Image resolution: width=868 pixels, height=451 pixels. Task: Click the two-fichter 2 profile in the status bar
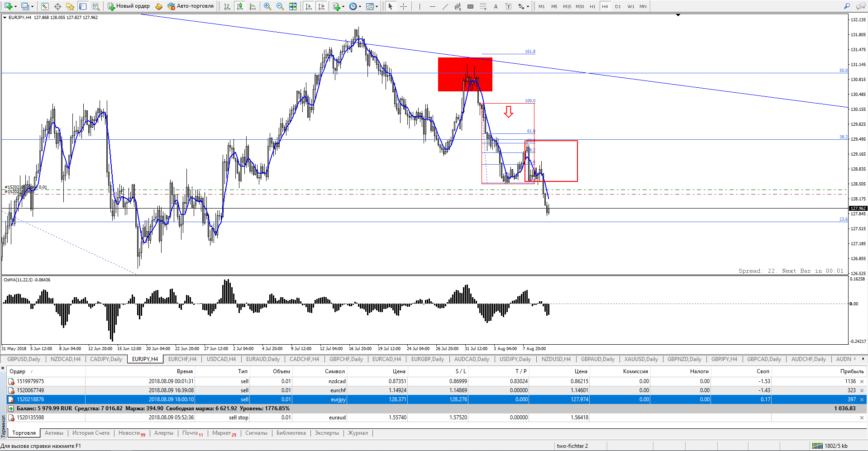(x=572, y=446)
